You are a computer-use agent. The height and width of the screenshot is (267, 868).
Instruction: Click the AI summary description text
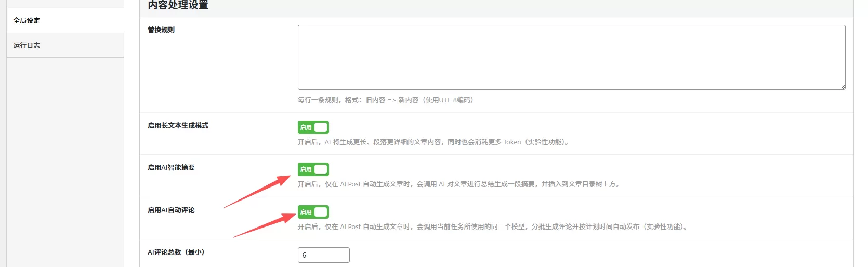459,184
